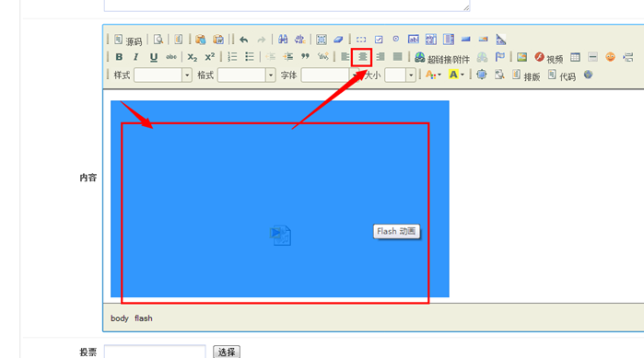Toggle bold formatting

pyautogui.click(x=119, y=57)
